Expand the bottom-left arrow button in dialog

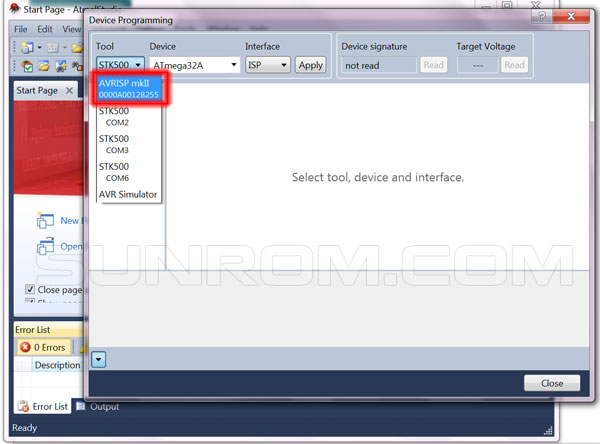click(x=98, y=358)
